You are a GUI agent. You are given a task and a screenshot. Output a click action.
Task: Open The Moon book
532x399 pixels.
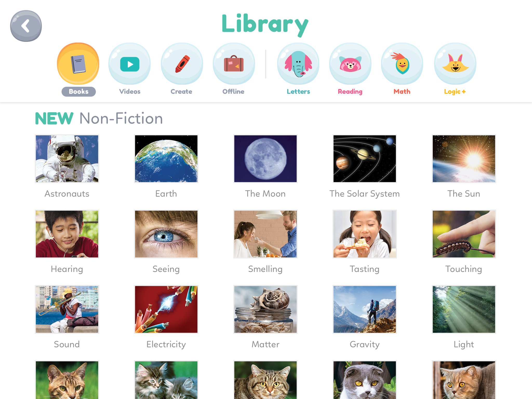pyautogui.click(x=265, y=159)
